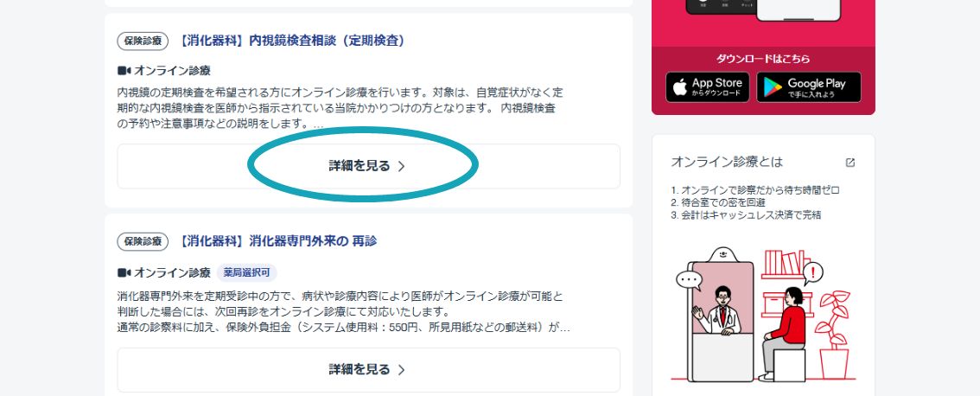Viewport: 980px width, 396px height.
Task: Click オンライン診療 label under 内視鏡検査相談
Action: [172, 71]
